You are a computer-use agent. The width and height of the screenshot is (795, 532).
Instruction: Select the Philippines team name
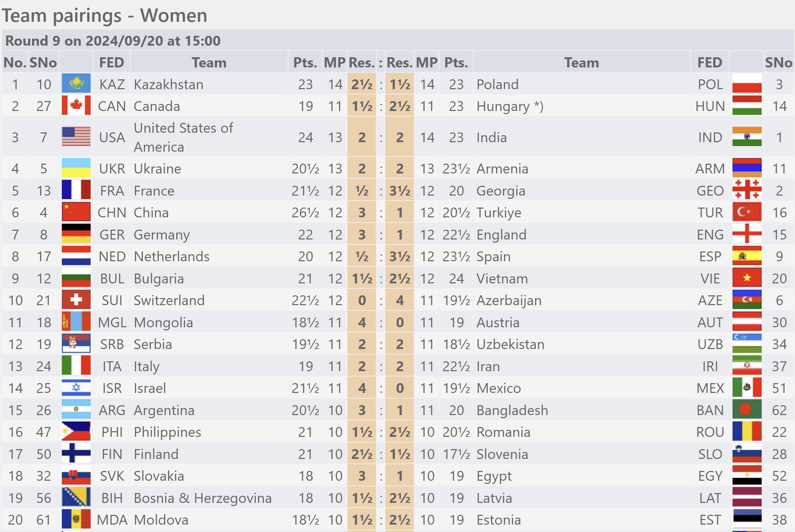click(x=168, y=432)
